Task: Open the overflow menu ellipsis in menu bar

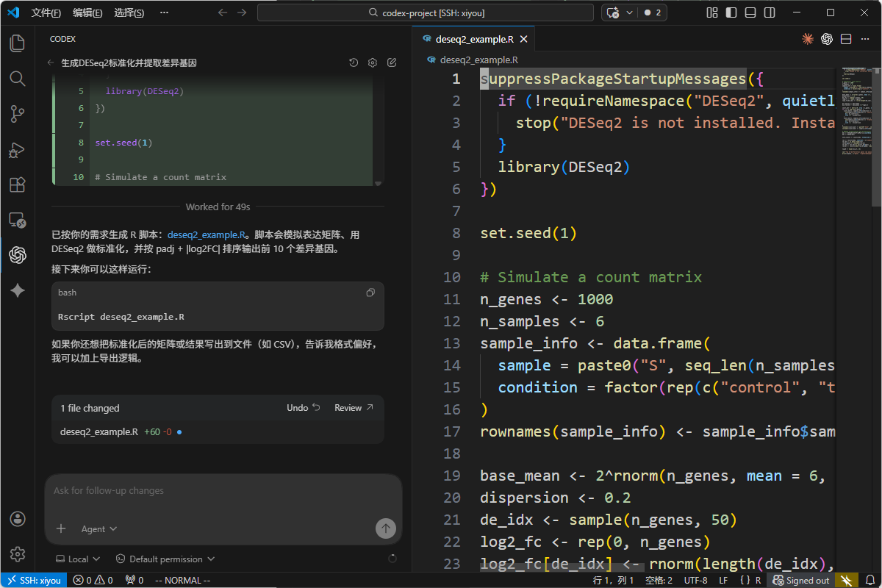Action: pyautogui.click(x=163, y=12)
